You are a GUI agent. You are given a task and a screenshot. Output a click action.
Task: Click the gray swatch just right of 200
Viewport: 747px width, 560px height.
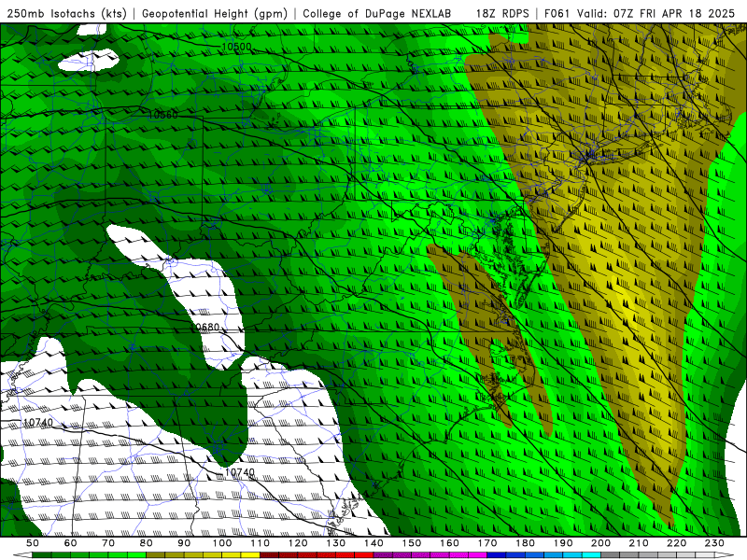click(611, 555)
